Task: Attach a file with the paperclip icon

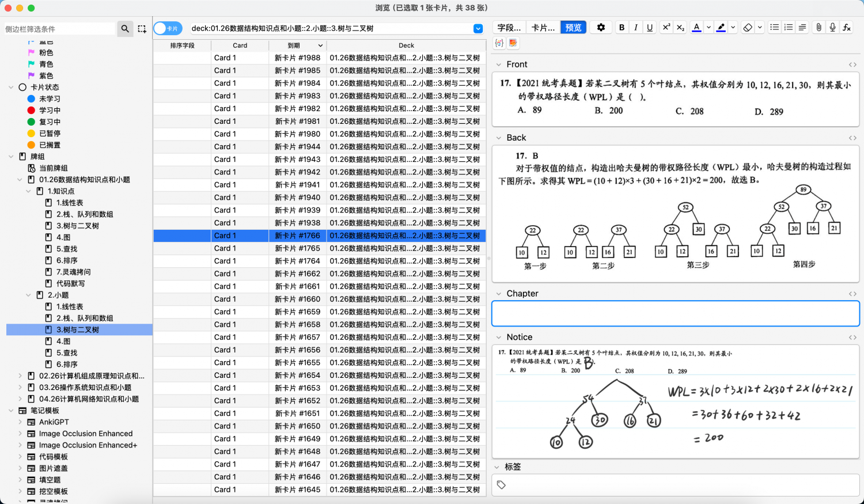Action: pyautogui.click(x=818, y=27)
